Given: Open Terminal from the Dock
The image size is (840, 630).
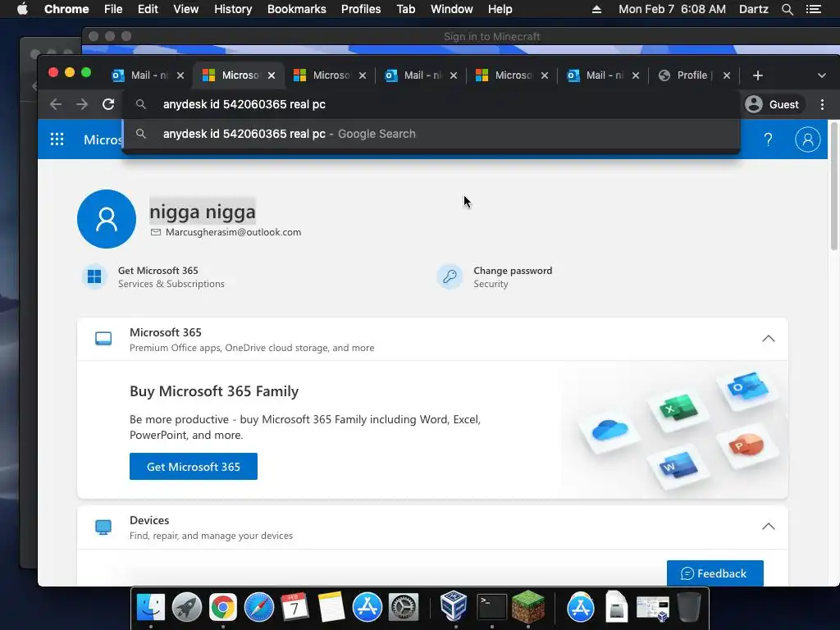Looking at the screenshot, I should [492, 607].
